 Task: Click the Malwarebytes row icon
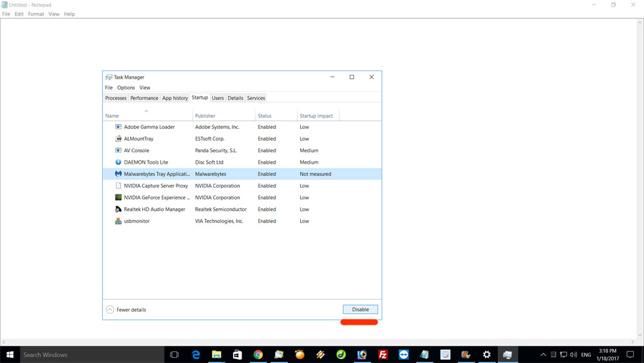click(118, 174)
